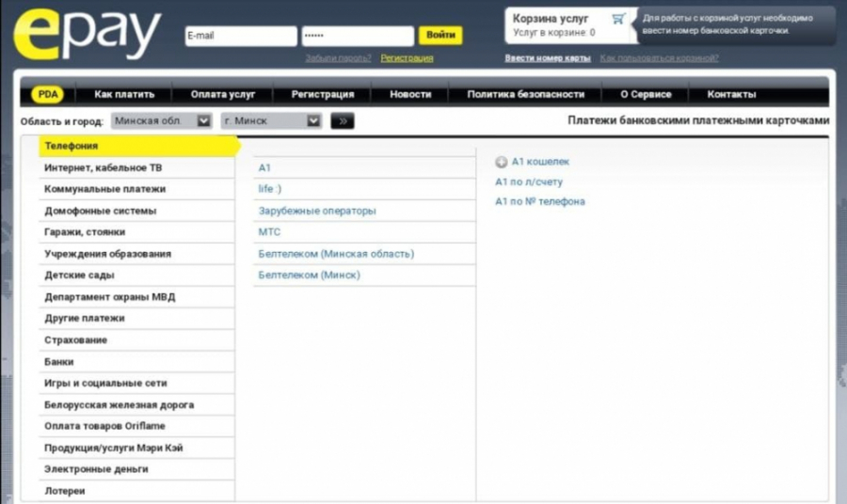Select Учреждения образования category
Image resolution: width=847 pixels, height=504 pixels.
coord(136,254)
